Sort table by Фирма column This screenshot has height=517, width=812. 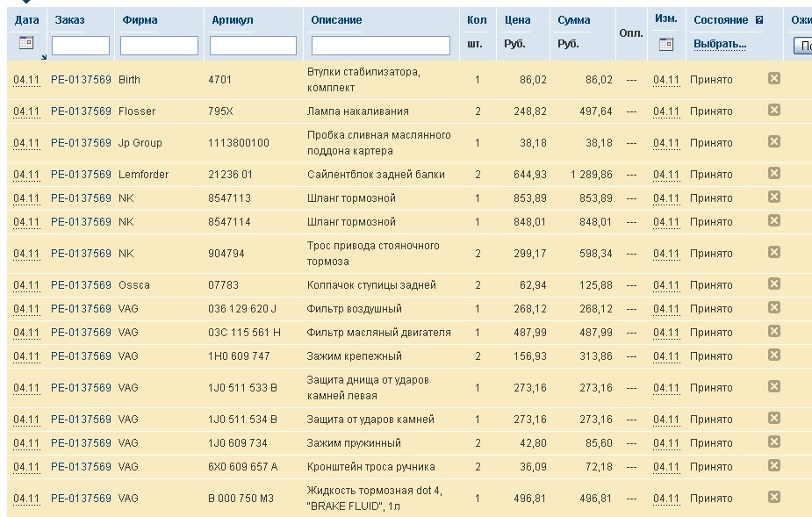(x=140, y=19)
